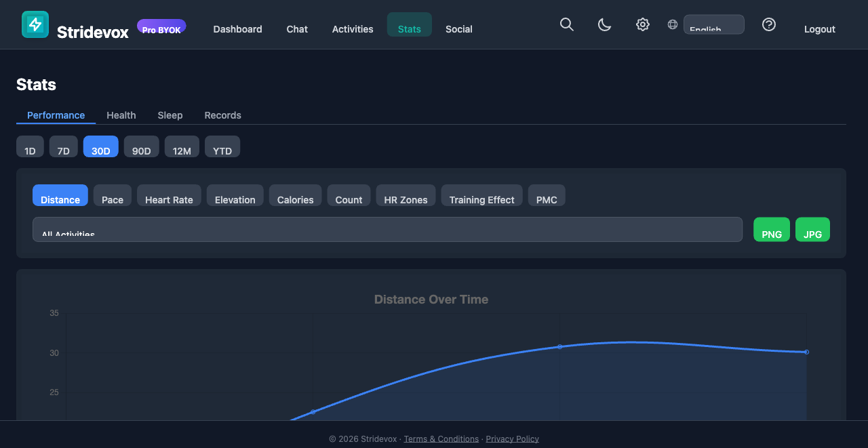Screen dimensions: 868x448
Task: Open help using the question mark icon
Action: 768,24
